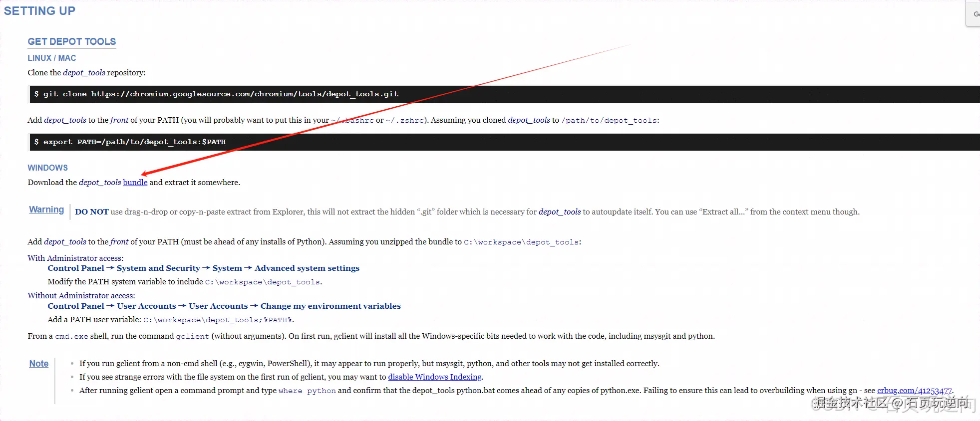
Task: Click the 'With Administrator access:' text
Action: (75, 258)
